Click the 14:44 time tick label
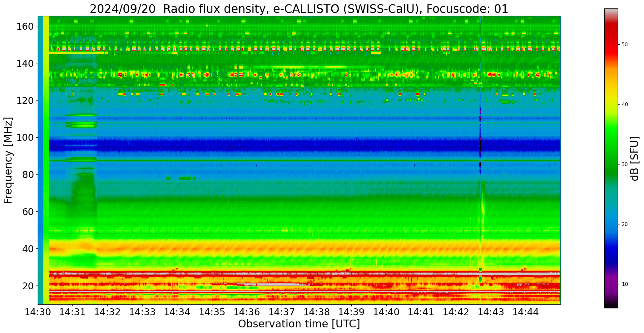Image resolution: width=644 pixels, height=333 pixels. 526,311
